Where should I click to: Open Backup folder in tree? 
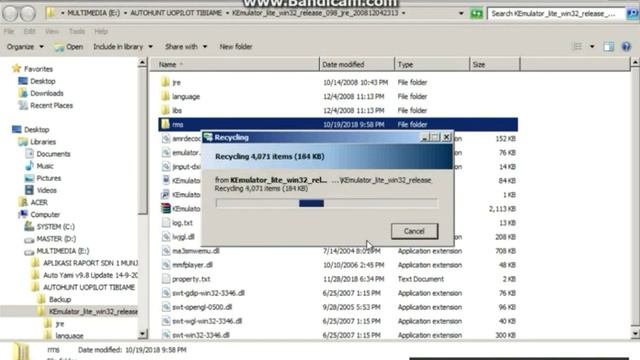pyautogui.click(x=60, y=299)
